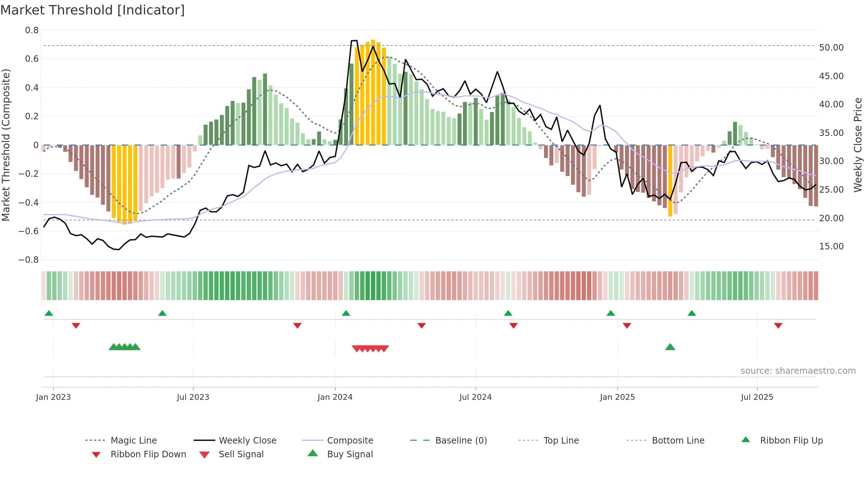Click the ribbon flip up triangle after Jul 2024
Image resolution: width=868 pixels, height=488 pixels.
(x=508, y=313)
